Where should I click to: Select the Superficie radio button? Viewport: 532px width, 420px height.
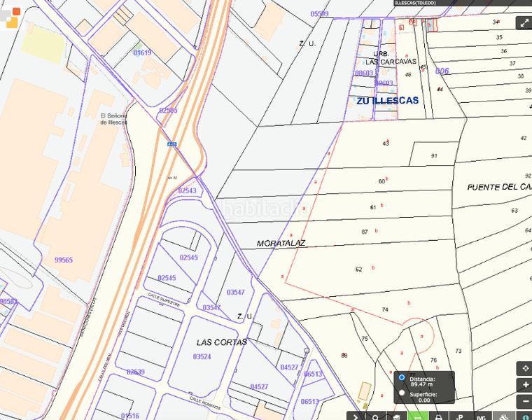click(401, 393)
